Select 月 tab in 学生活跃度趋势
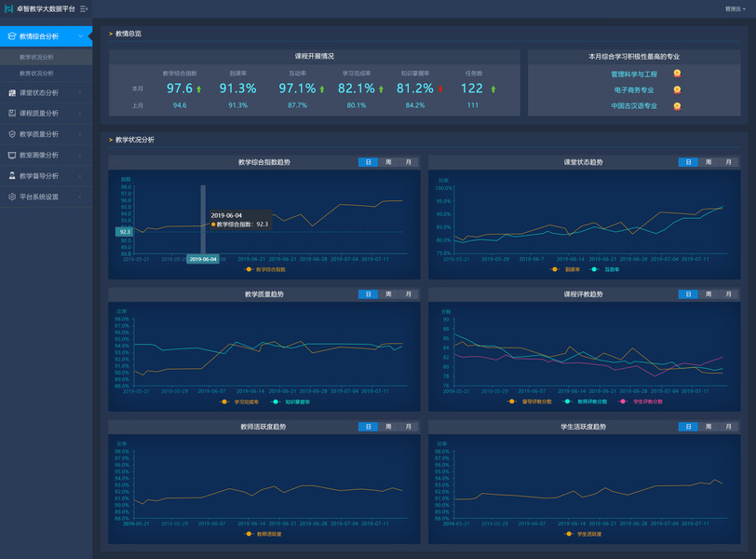The image size is (756, 559). point(728,427)
